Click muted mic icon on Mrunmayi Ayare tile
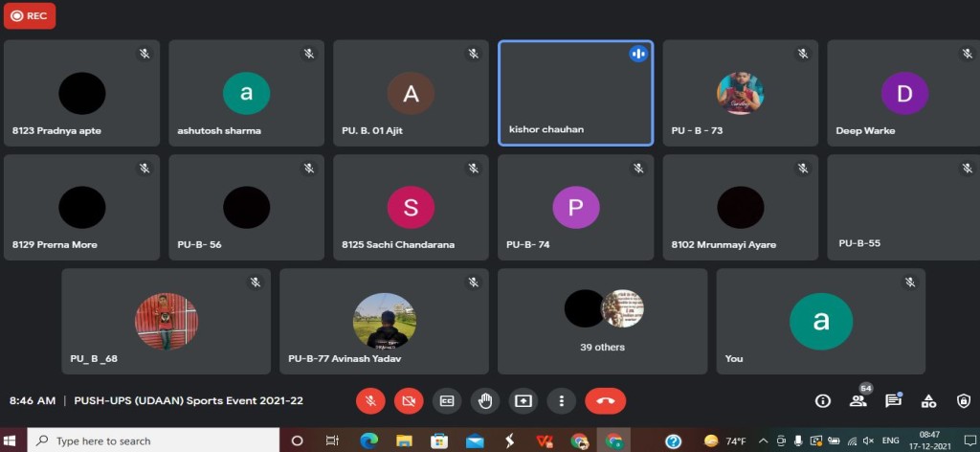The height and width of the screenshot is (452, 980). tap(803, 169)
